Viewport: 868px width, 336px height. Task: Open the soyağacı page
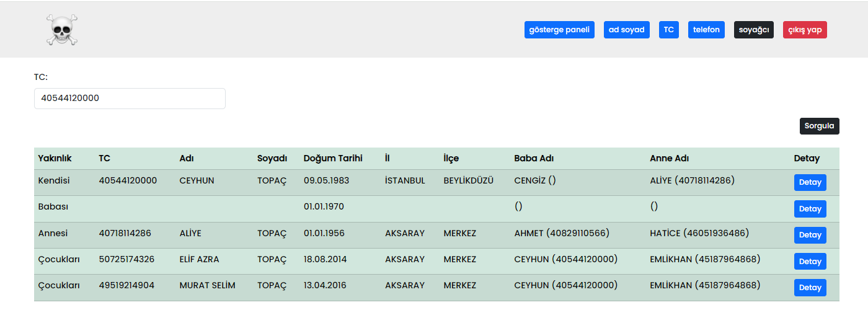753,30
